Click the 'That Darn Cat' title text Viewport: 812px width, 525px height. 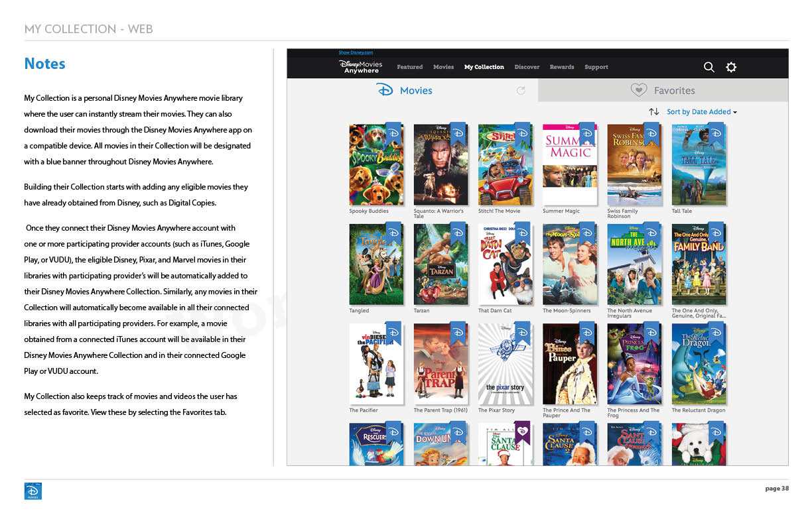(x=495, y=311)
